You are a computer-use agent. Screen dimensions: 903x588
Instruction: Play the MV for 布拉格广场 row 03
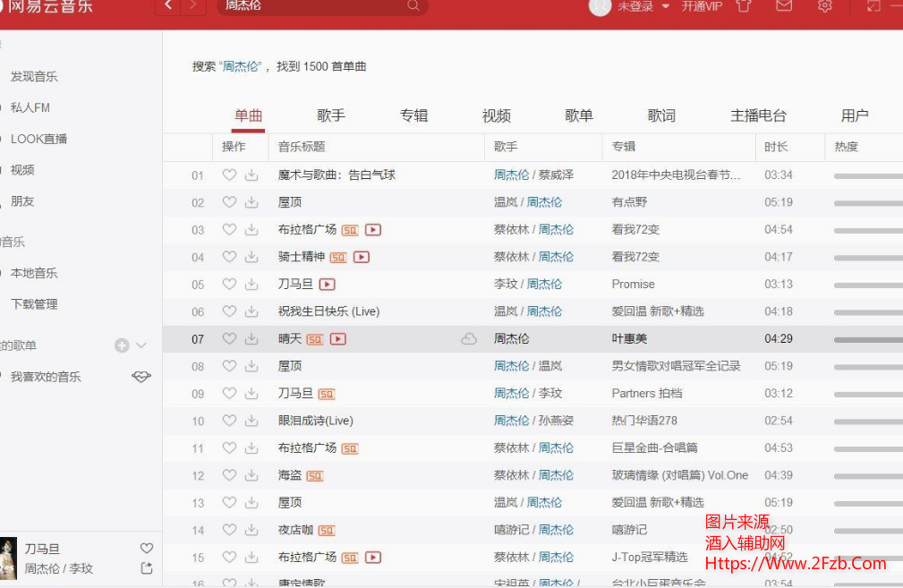[x=373, y=230]
